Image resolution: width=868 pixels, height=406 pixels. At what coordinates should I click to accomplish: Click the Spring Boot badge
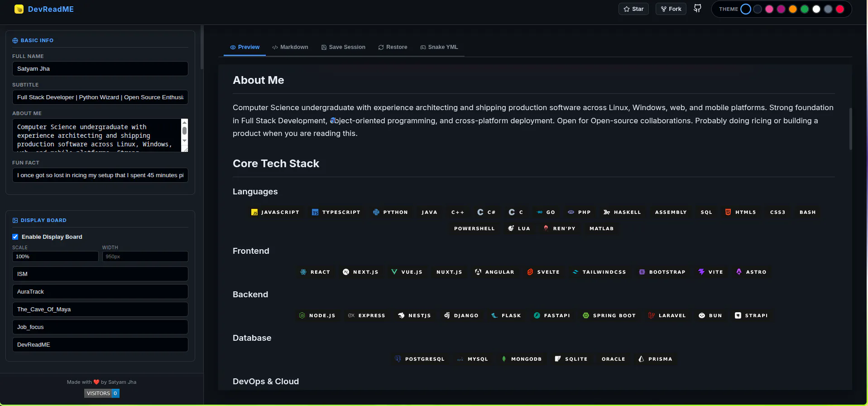609,315
